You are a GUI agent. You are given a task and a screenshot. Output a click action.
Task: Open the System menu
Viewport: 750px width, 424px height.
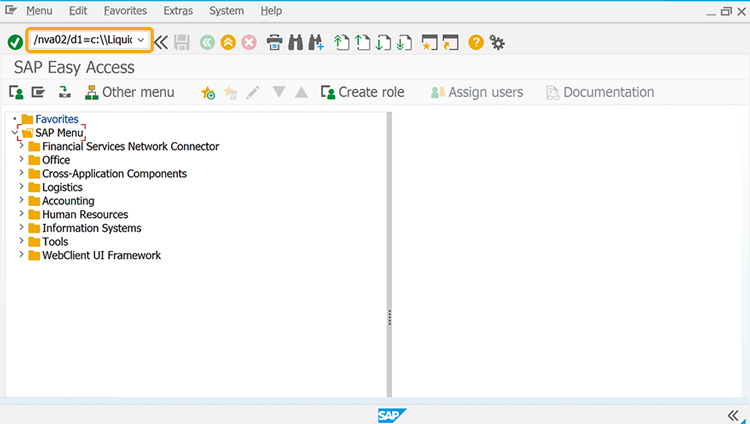(226, 11)
